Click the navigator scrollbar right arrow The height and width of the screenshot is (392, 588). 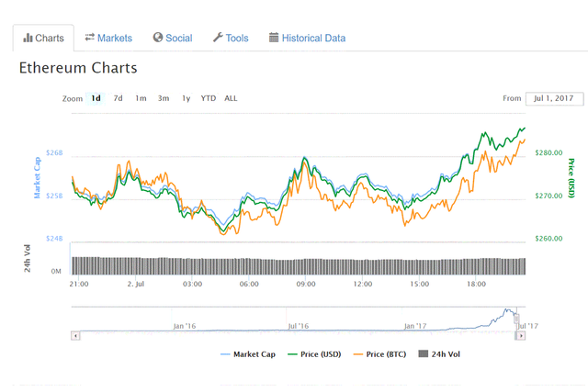tap(521, 336)
